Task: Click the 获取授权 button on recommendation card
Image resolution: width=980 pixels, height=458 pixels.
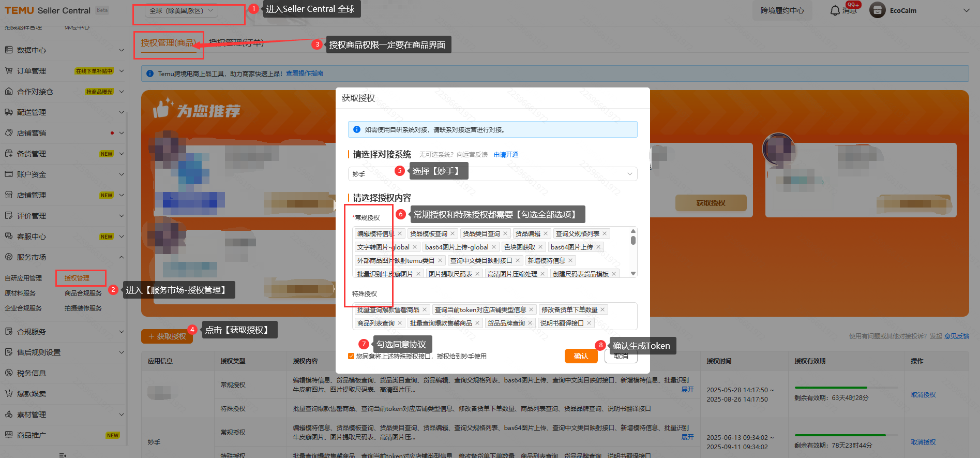Action: 711,203
